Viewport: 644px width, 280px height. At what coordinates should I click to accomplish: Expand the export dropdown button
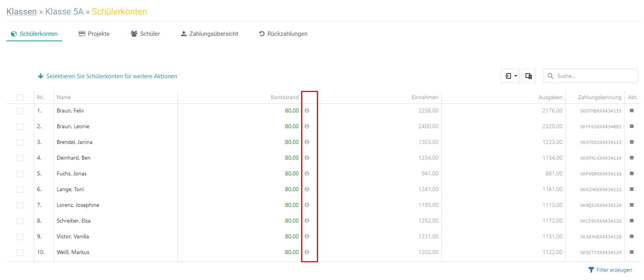point(510,76)
